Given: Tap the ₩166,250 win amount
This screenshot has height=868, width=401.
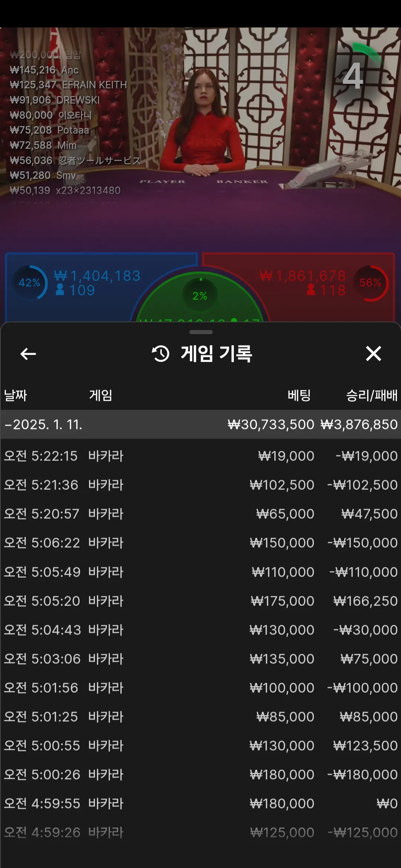Looking at the screenshot, I should tap(365, 601).
